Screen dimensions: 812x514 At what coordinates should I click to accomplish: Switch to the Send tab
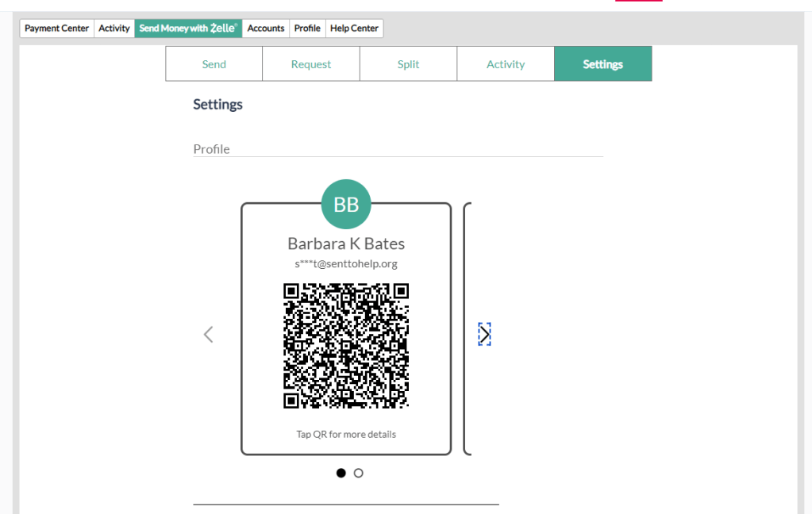click(x=214, y=64)
